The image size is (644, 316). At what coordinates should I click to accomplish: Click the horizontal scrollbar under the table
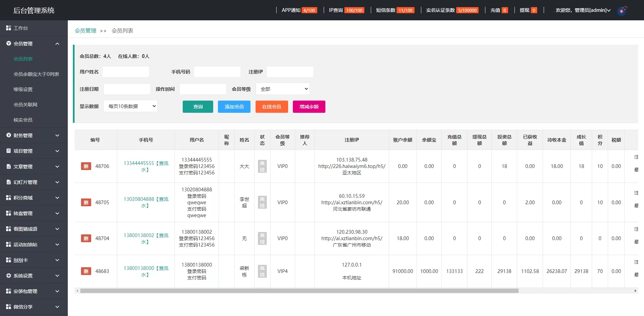[299, 291]
